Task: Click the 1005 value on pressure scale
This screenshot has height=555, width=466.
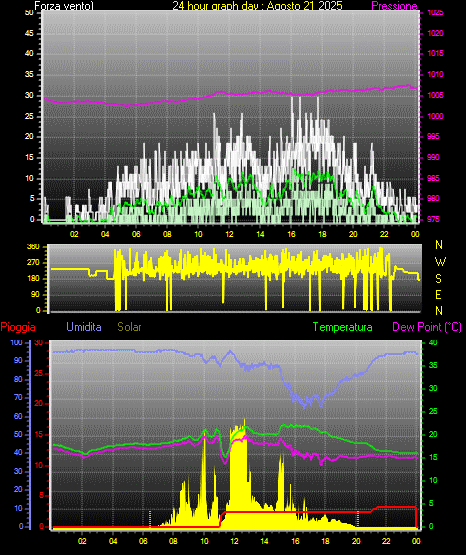Action: coord(435,95)
